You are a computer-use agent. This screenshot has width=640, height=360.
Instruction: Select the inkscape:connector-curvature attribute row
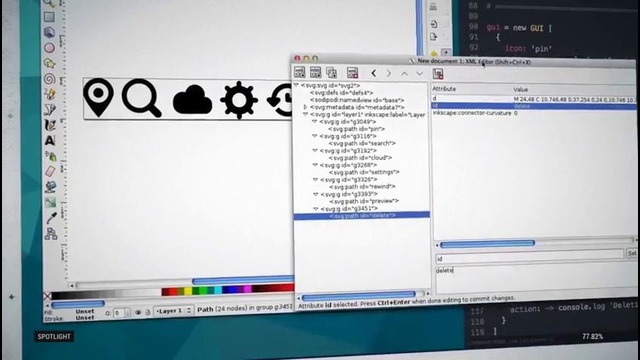click(x=534, y=113)
